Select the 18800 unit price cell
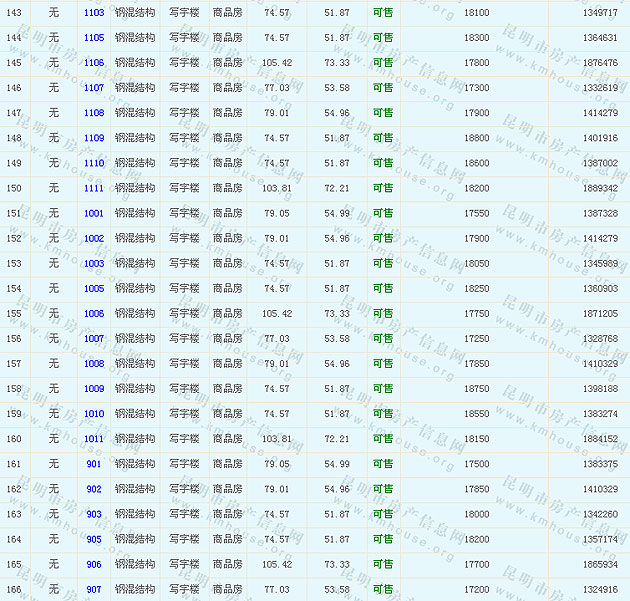The image size is (630, 601). click(477, 138)
